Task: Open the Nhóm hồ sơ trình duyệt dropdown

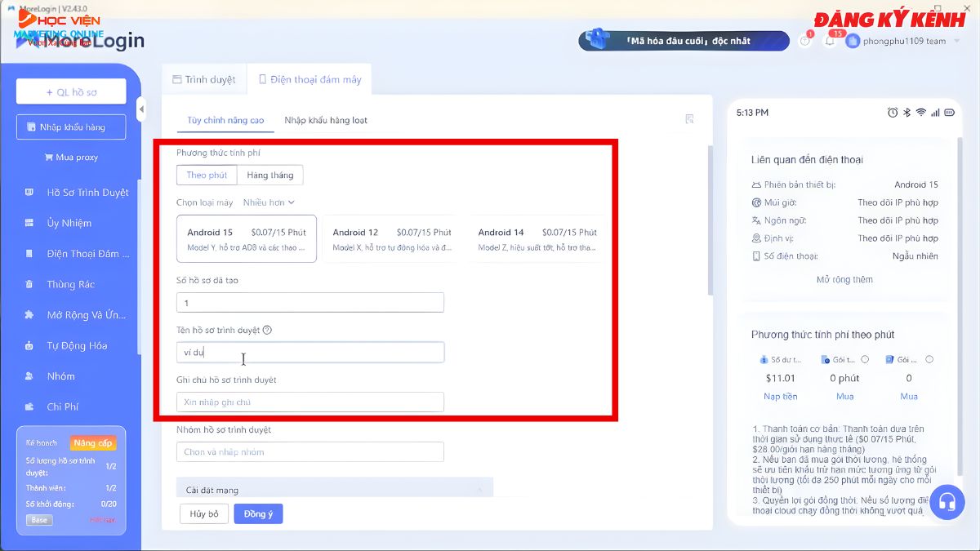Action: point(310,451)
